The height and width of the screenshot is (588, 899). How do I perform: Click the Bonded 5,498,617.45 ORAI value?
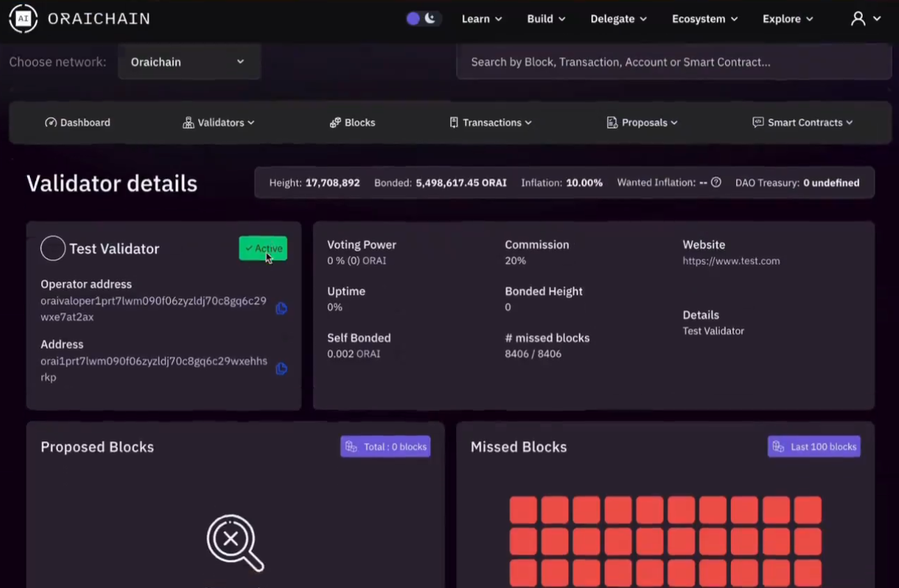tap(461, 183)
